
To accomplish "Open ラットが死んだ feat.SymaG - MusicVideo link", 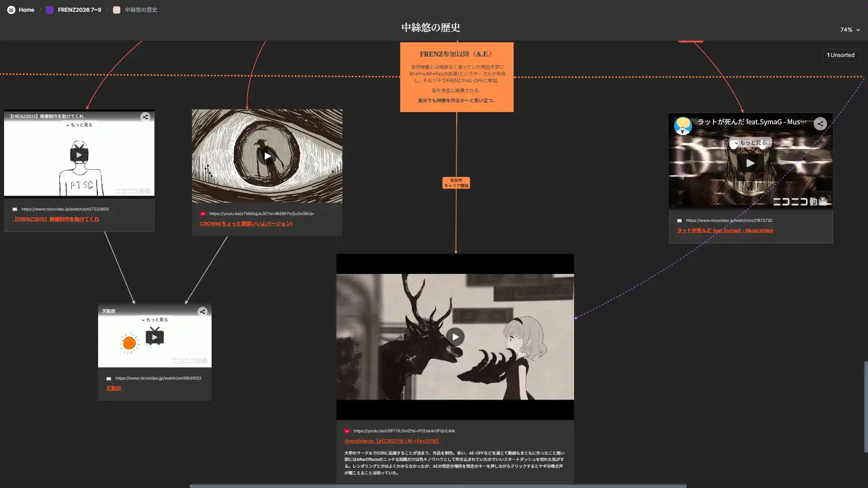I will tap(725, 230).
